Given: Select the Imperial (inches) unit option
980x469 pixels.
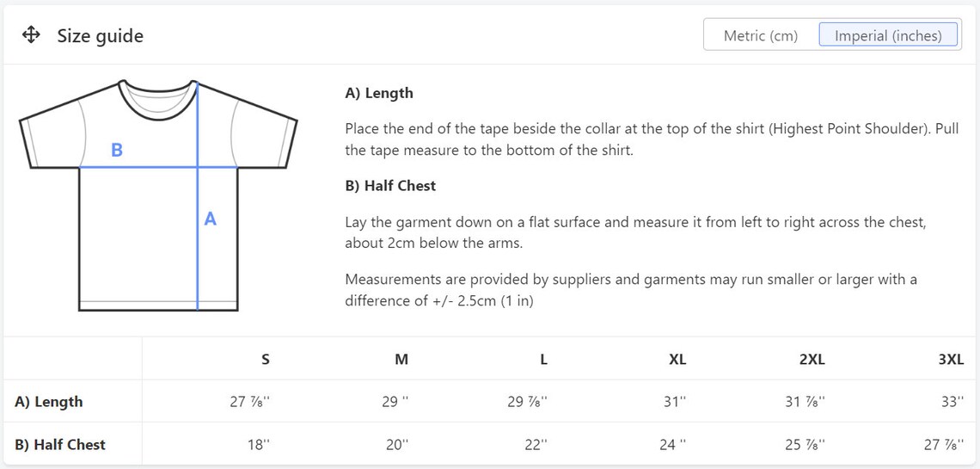Looking at the screenshot, I should (x=888, y=35).
